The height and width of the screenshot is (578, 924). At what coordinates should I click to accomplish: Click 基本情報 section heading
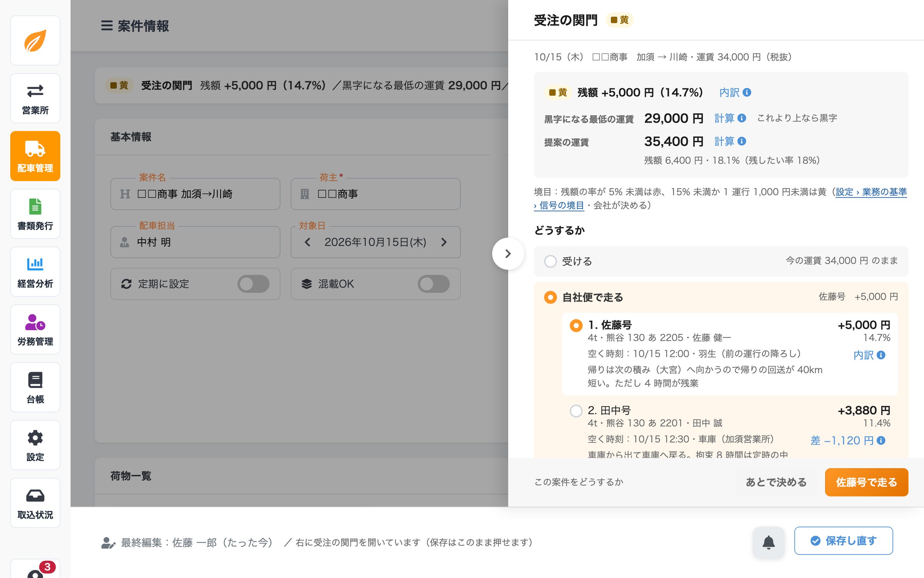click(131, 137)
